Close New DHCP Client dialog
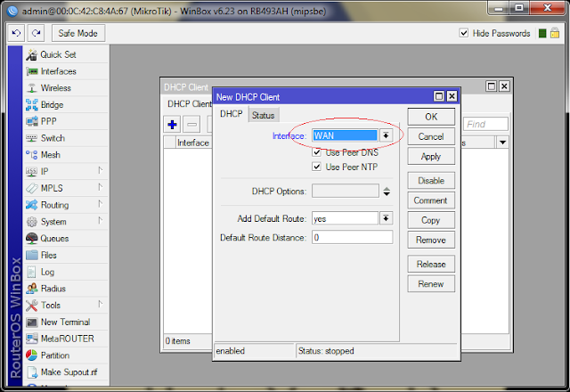This screenshot has width=570, height=392. (x=452, y=96)
